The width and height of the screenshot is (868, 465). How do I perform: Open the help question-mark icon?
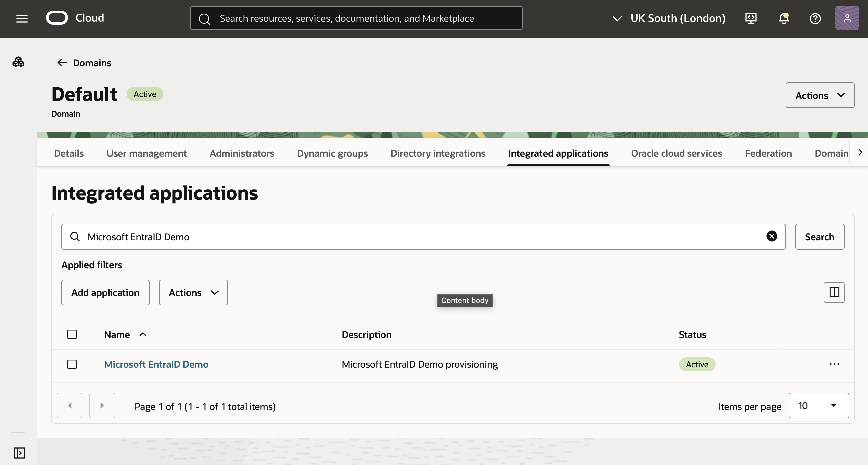(x=815, y=19)
